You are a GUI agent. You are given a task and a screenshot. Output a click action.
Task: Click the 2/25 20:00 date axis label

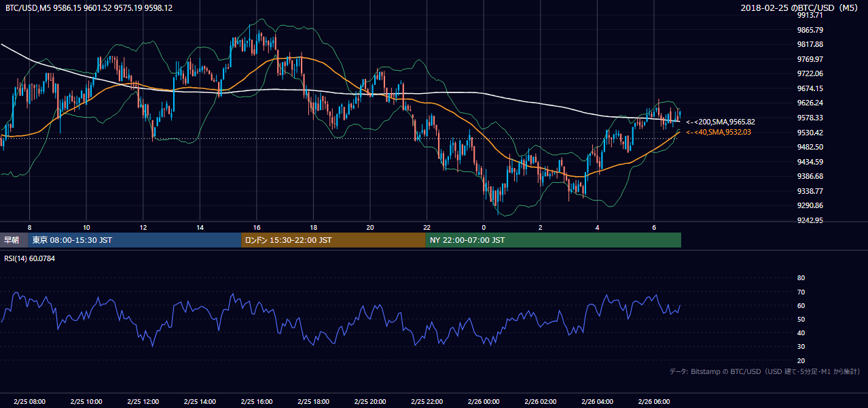370,402
